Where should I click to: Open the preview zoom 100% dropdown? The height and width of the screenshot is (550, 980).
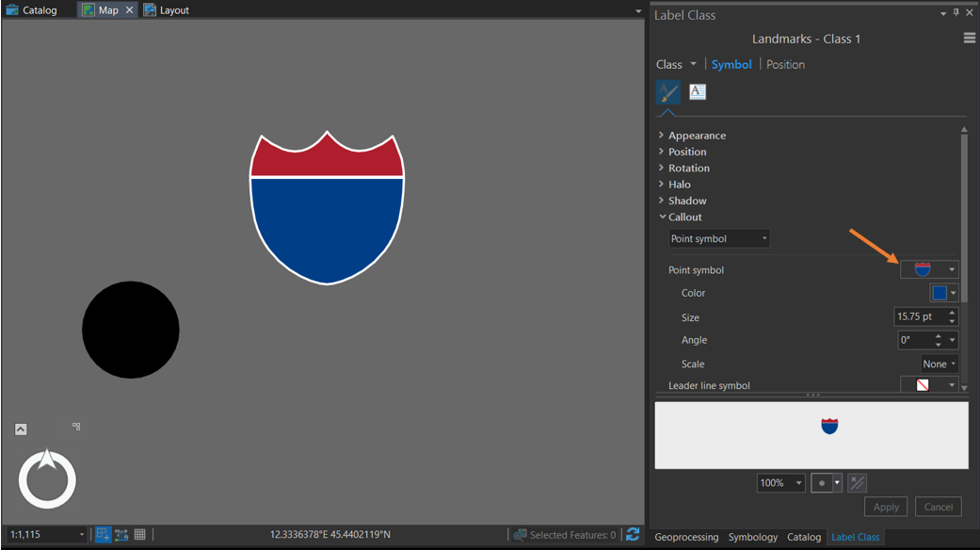(x=780, y=483)
